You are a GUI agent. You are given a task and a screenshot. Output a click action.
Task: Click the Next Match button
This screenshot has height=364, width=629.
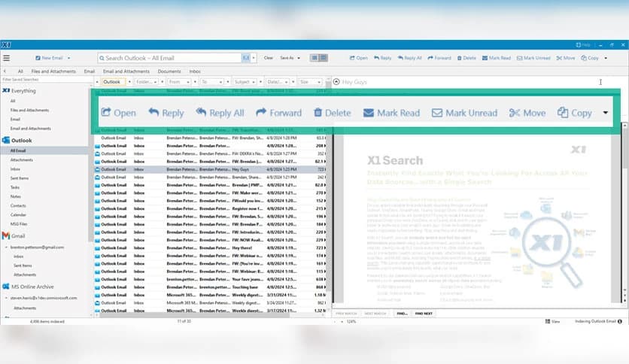pyautogui.click(x=375, y=314)
